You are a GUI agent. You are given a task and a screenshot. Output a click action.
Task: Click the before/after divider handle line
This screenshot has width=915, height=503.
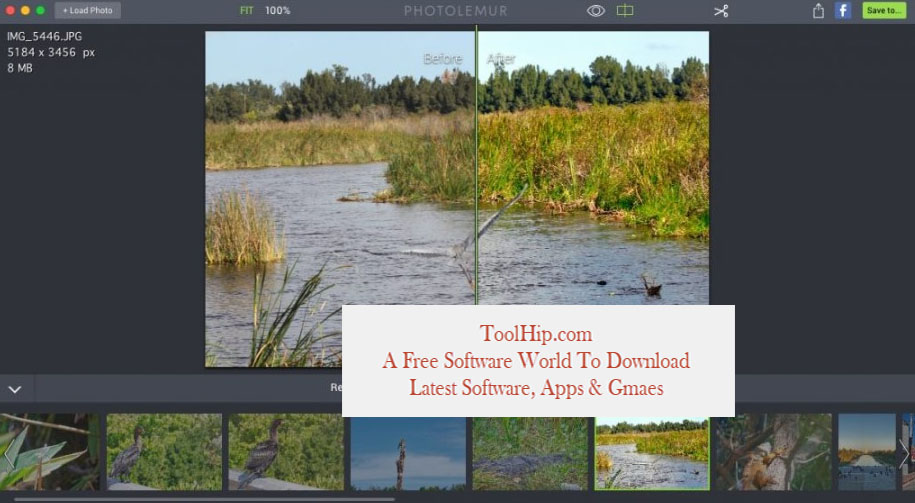pyautogui.click(x=476, y=165)
